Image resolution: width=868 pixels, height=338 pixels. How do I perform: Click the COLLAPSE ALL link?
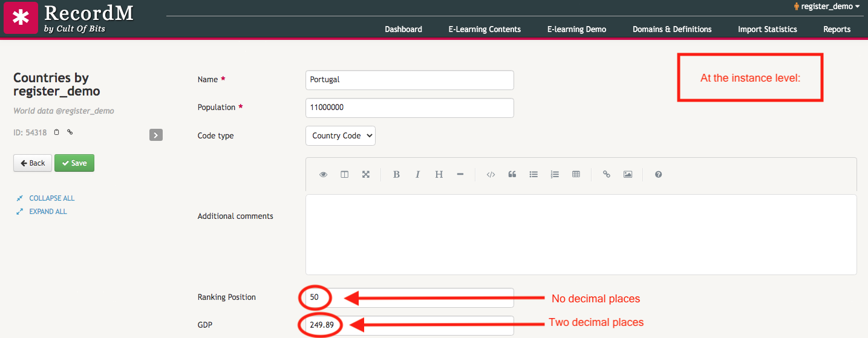pos(51,198)
